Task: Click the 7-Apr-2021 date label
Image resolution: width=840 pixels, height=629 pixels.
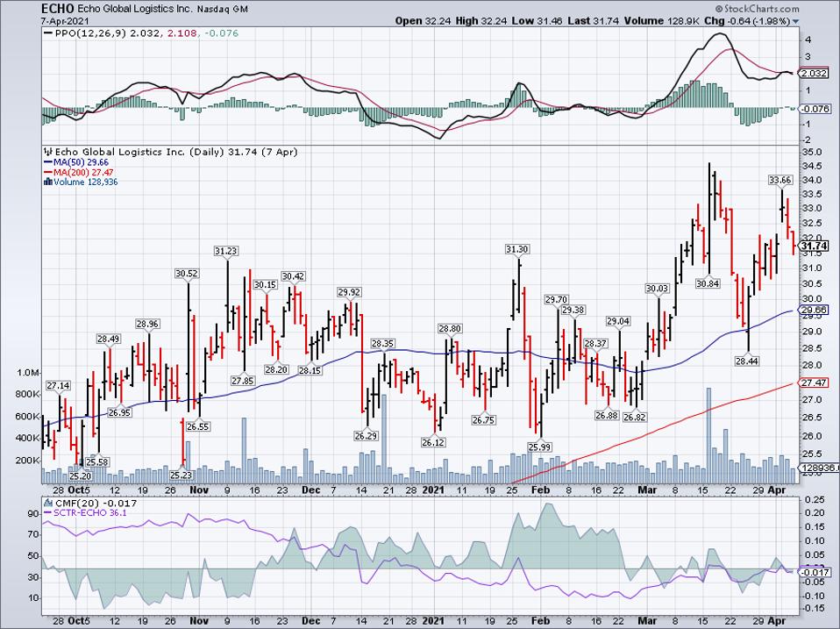Action: click(65, 21)
